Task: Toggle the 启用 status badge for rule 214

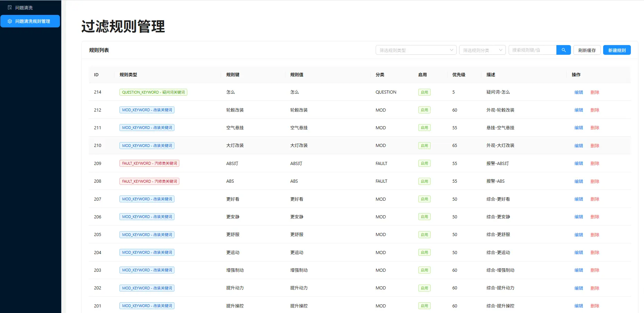Action: click(x=424, y=92)
